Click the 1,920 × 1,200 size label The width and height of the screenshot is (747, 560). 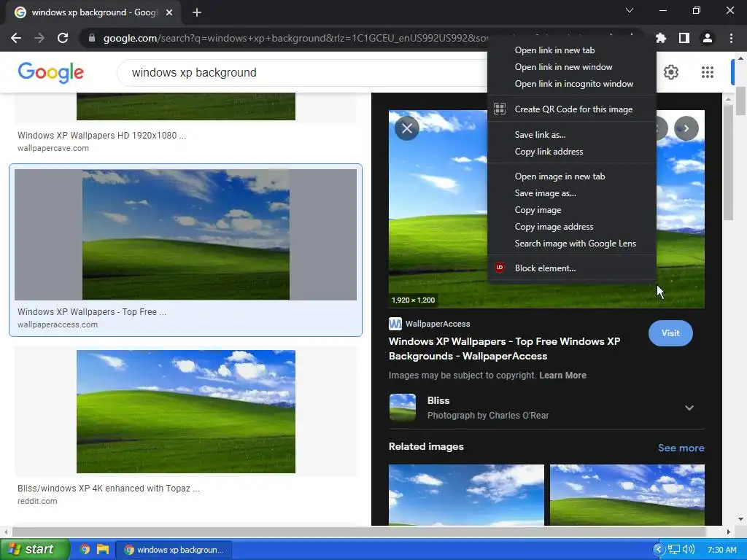tap(413, 300)
